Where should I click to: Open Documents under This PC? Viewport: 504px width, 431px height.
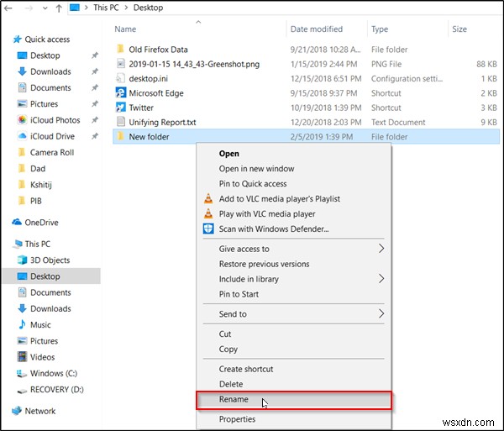[50, 292]
